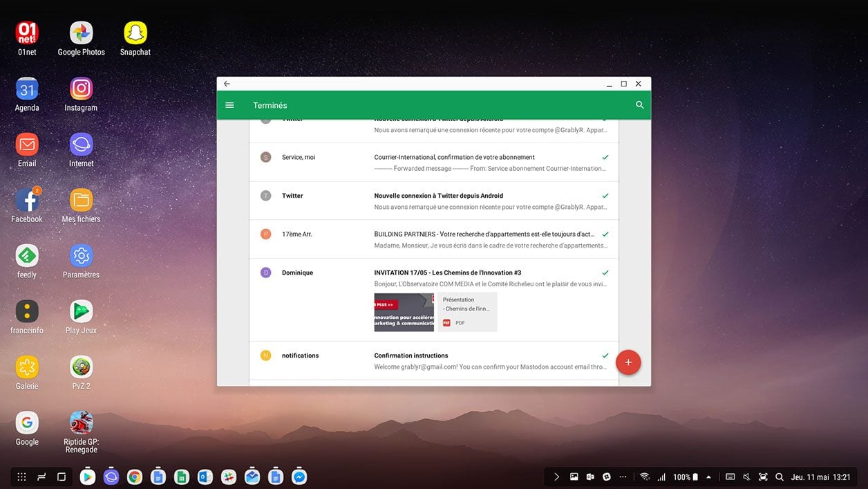Open the Agenda calendar app
The height and width of the screenshot is (489, 868).
(x=27, y=95)
